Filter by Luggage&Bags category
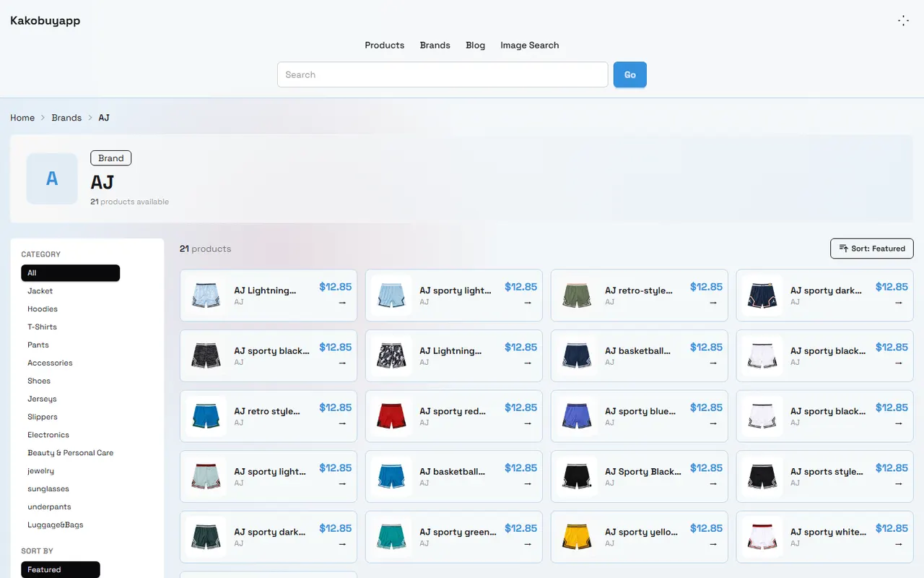Viewport: 924px width, 578px height. pyautogui.click(x=56, y=525)
